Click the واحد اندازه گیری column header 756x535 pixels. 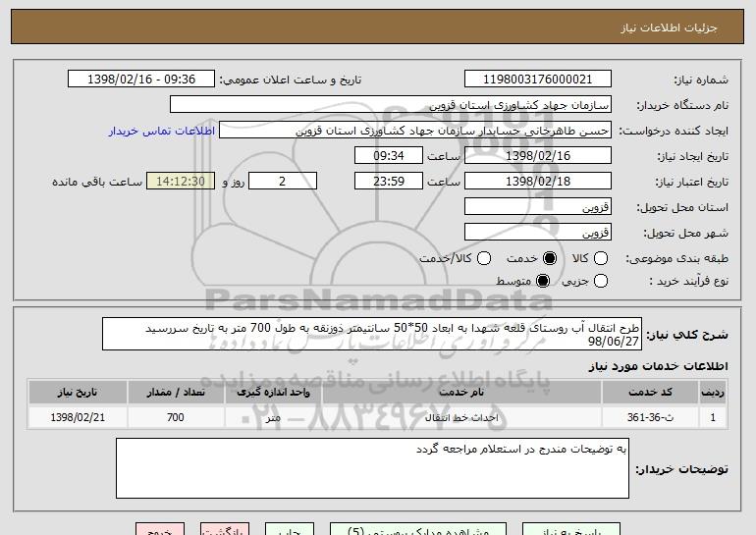273,393
